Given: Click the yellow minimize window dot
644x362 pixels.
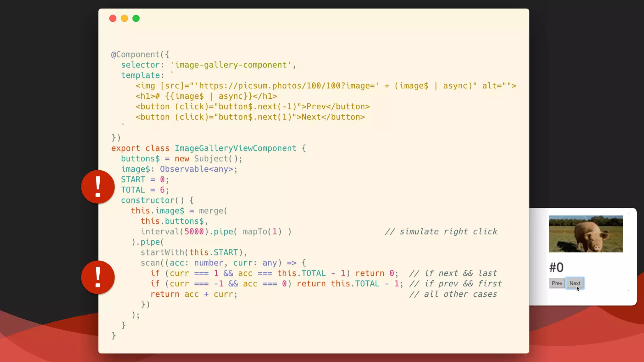Looking at the screenshot, I should [x=125, y=19].
